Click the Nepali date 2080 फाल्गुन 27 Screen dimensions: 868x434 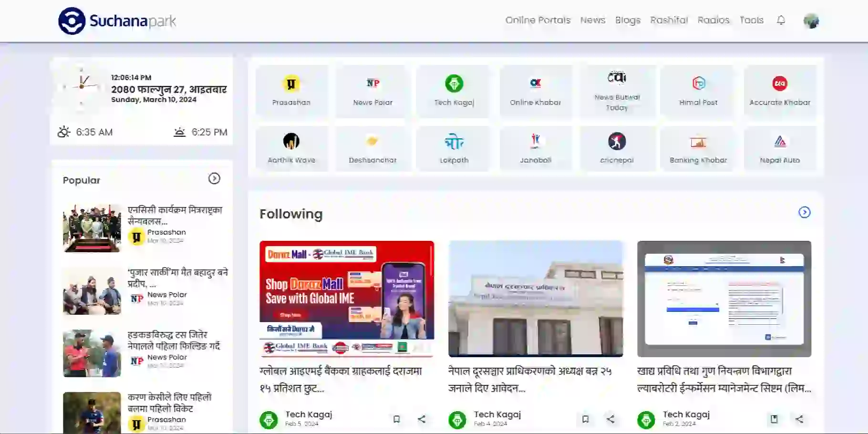coord(169,89)
